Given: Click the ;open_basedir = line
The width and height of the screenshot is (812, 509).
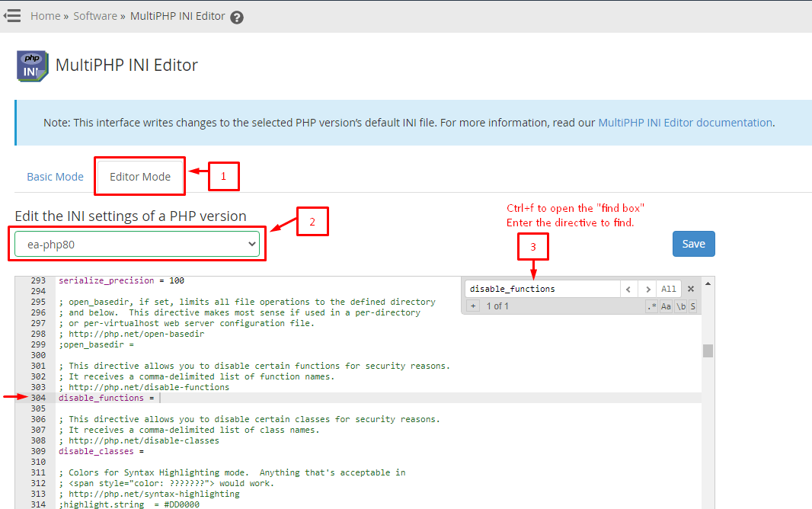Looking at the screenshot, I should tap(96, 344).
